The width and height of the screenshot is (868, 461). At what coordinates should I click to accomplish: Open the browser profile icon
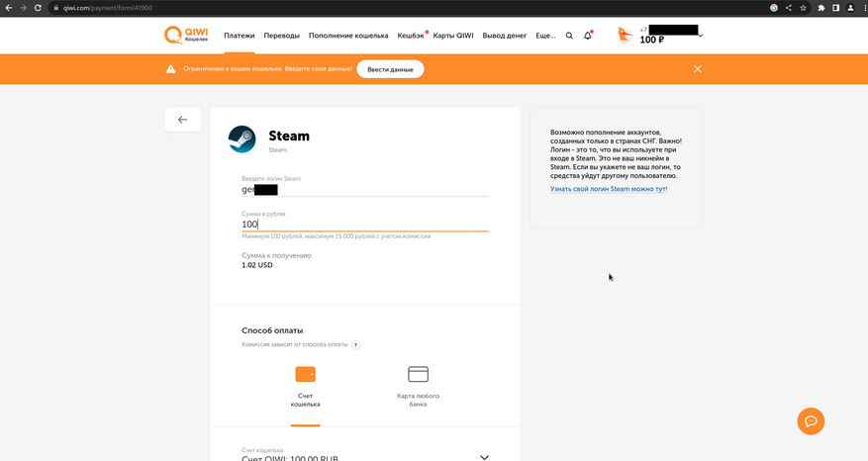coord(851,8)
